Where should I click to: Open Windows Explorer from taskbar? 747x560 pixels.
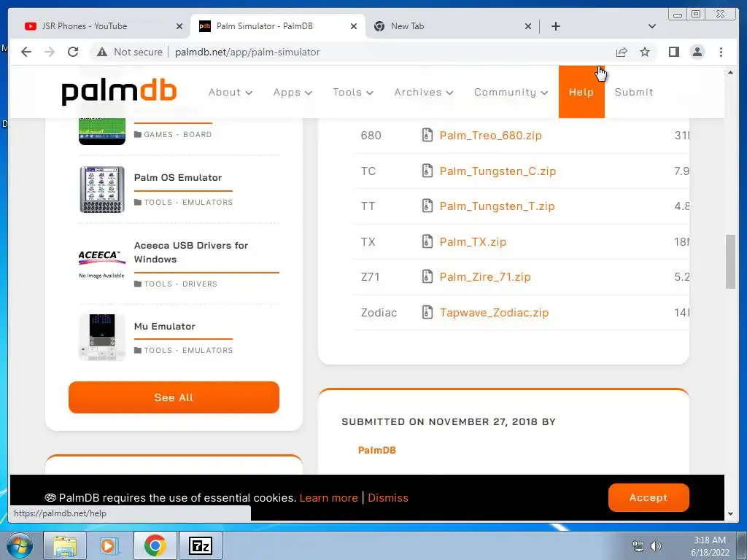[x=65, y=545]
